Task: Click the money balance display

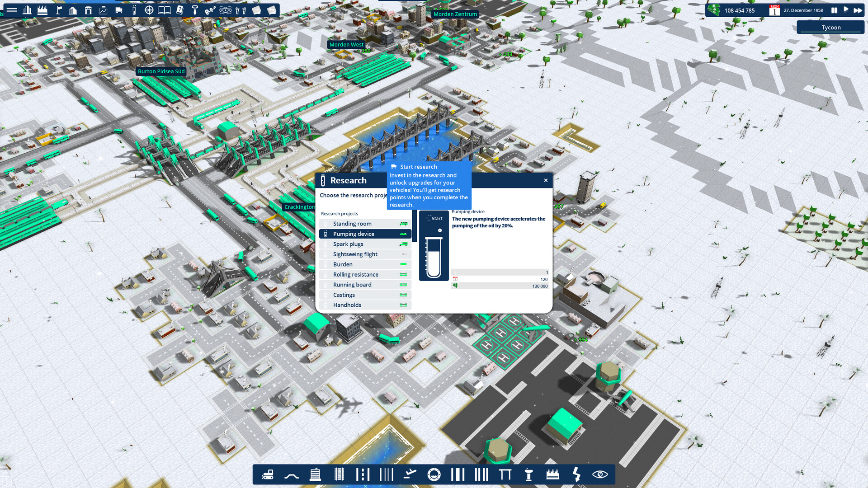Action: 740,10
